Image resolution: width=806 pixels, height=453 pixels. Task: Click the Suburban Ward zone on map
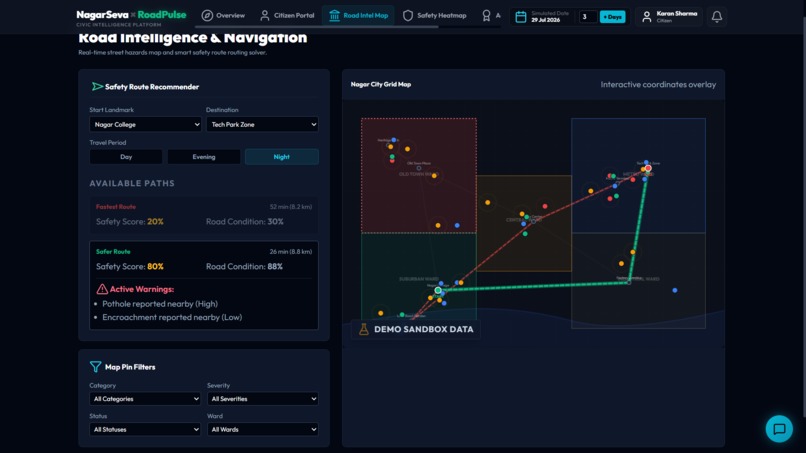(418, 276)
